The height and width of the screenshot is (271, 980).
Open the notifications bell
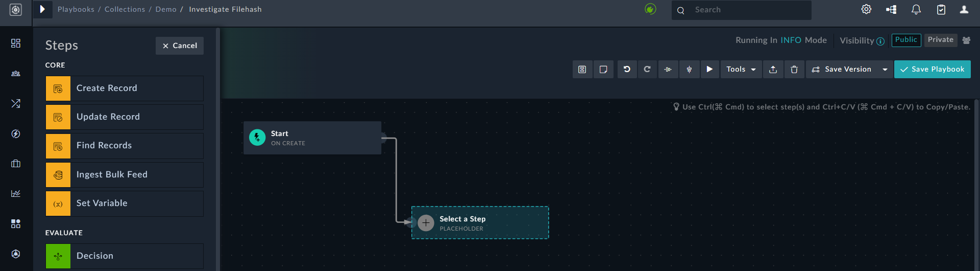[916, 9]
